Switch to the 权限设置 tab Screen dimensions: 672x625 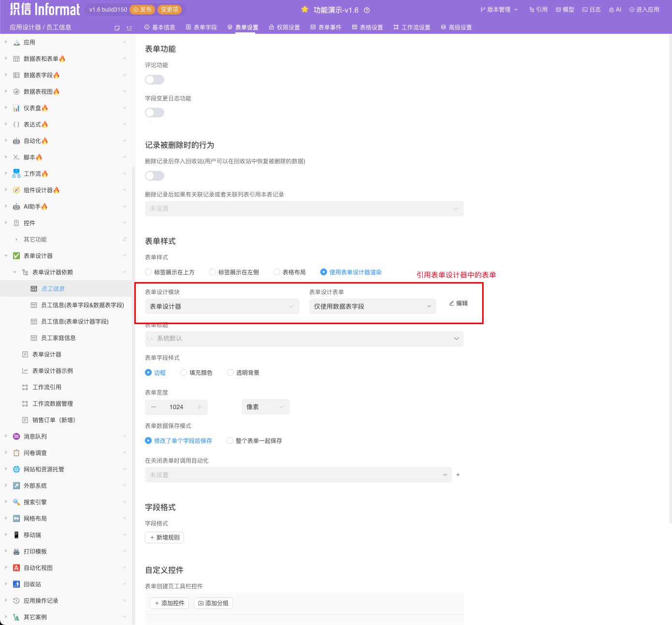(285, 28)
